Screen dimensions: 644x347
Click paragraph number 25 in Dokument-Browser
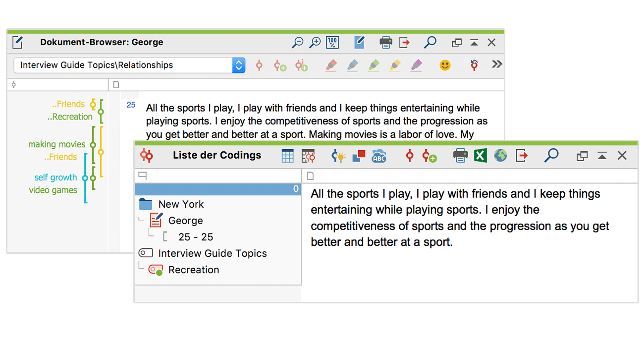(131, 105)
